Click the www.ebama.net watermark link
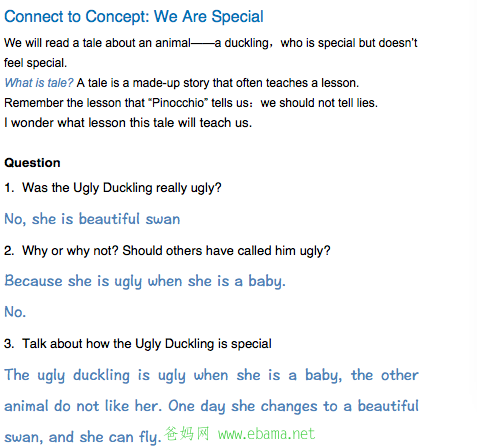Image resolution: width=477 pixels, height=446 pixels. [x=266, y=434]
